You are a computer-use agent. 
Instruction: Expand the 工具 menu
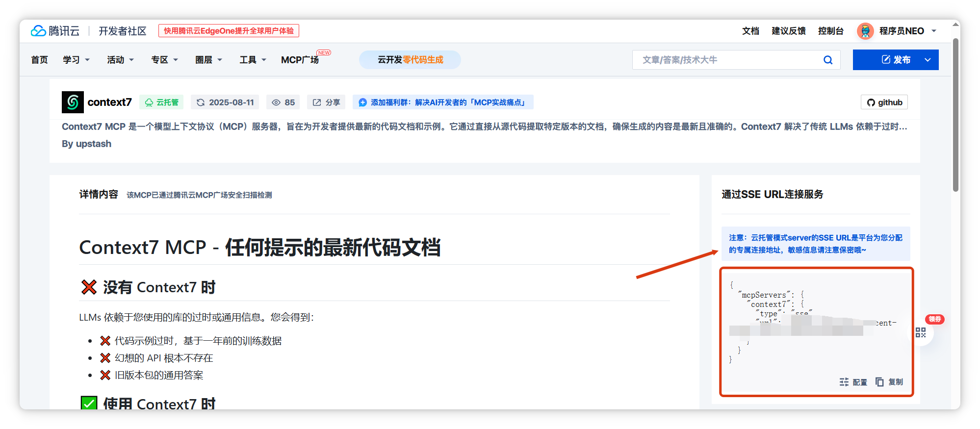[x=253, y=60]
